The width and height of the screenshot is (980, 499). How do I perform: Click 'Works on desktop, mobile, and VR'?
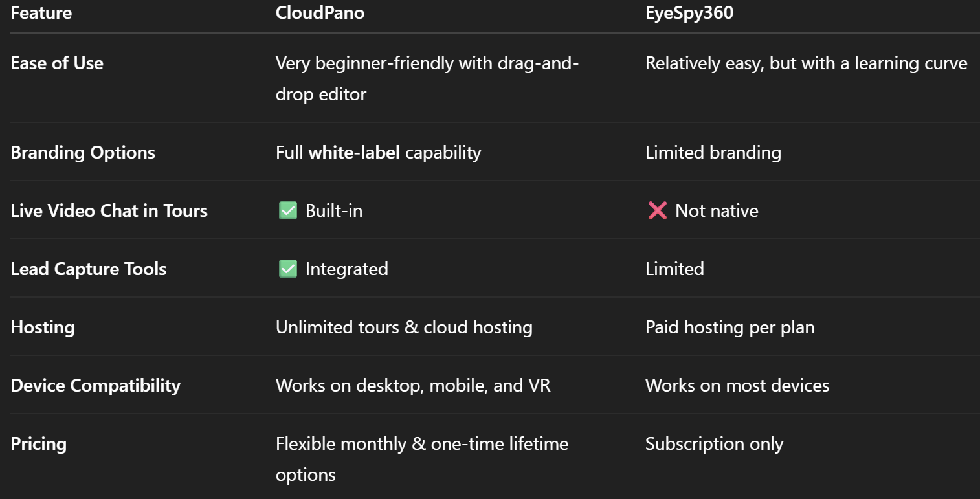[x=413, y=385]
